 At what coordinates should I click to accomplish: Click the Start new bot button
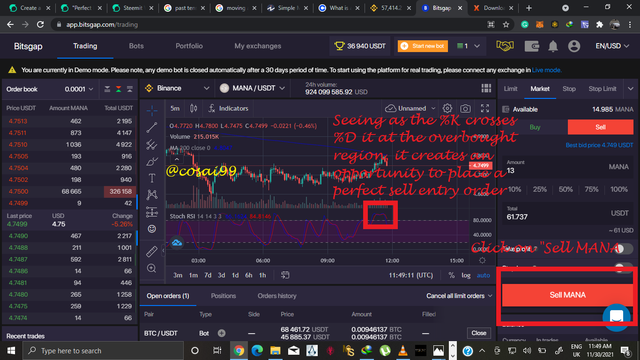(422, 46)
